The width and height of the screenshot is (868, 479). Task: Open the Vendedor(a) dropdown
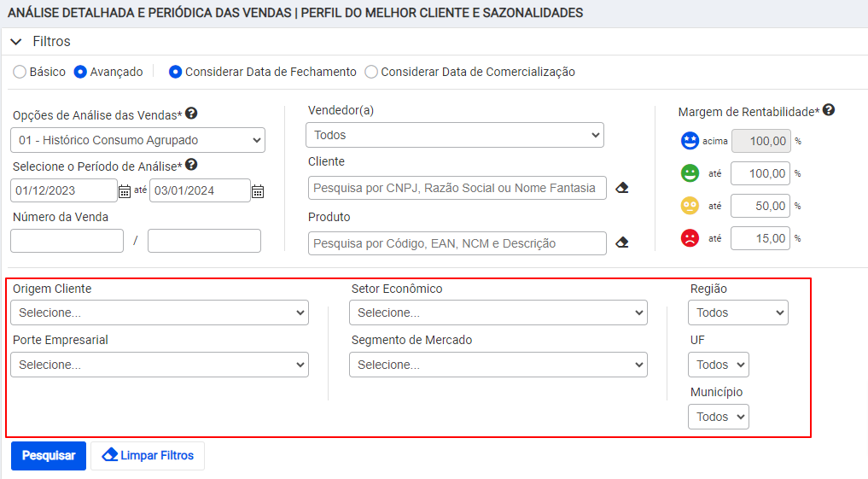(454, 135)
